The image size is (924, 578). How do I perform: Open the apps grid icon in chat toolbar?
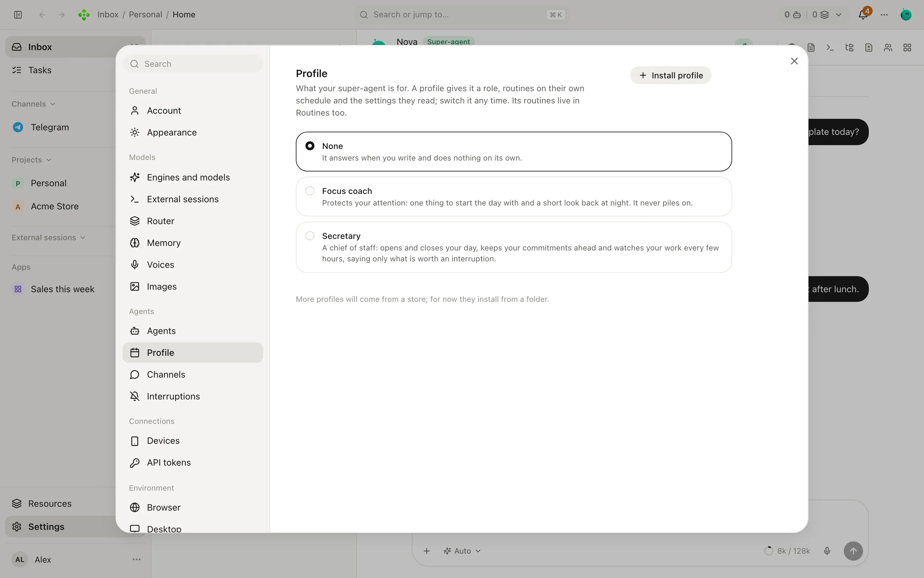pos(908,48)
